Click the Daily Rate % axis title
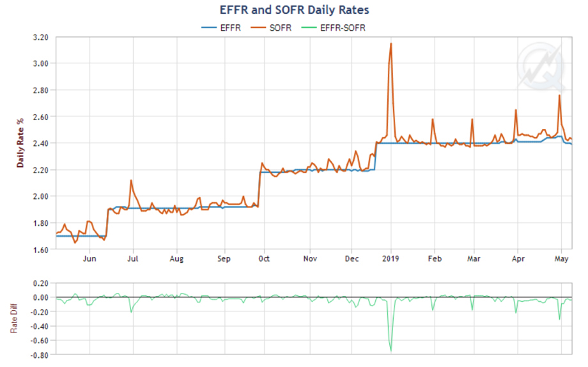 point(20,143)
